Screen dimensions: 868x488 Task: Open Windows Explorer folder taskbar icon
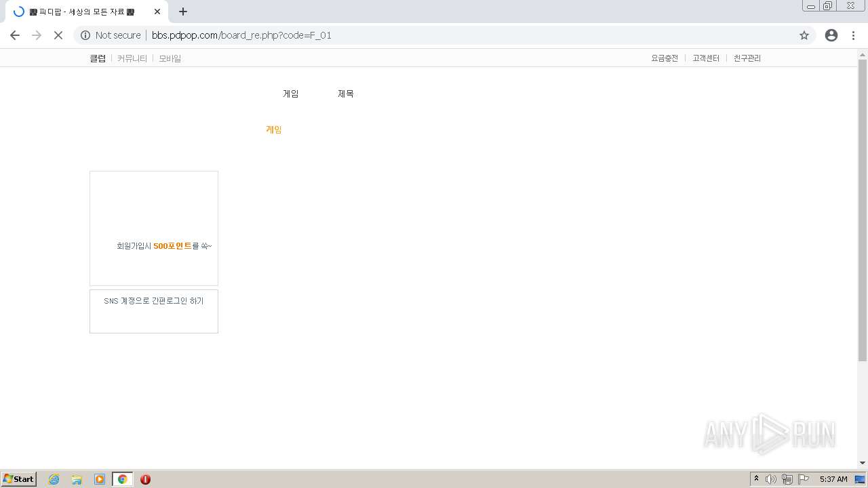(x=77, y=479)
